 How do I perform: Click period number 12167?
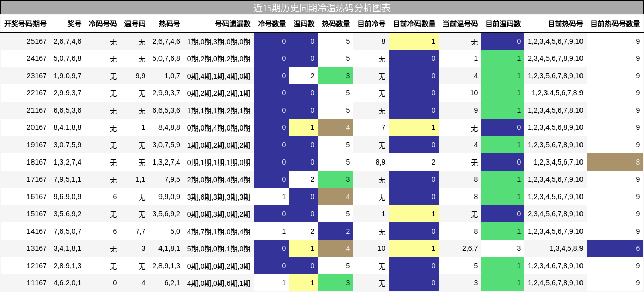[37, 266]
